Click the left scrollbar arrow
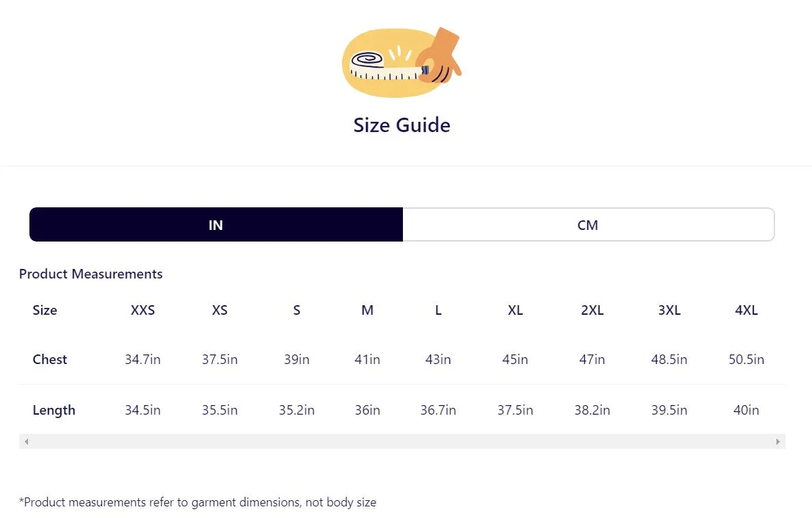This screenshot has width=812, height=518. (27, 441)
